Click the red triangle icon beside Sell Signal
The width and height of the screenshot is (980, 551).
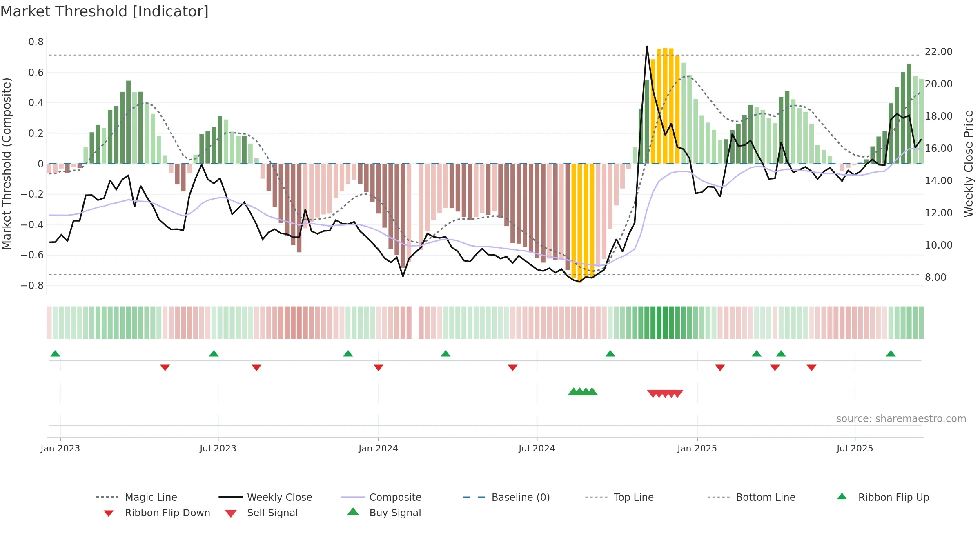point(231,513)
